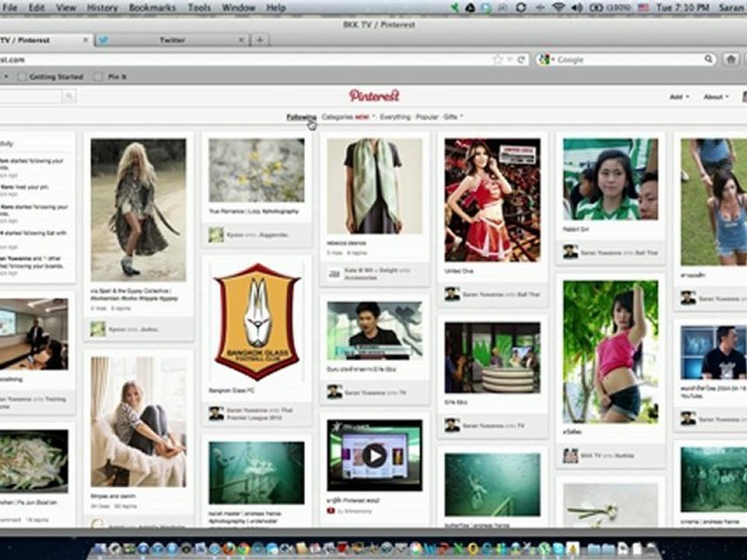Open the blonde woman walking on sand pin
The height and width of the screenshot is (560, 747).
139,209
